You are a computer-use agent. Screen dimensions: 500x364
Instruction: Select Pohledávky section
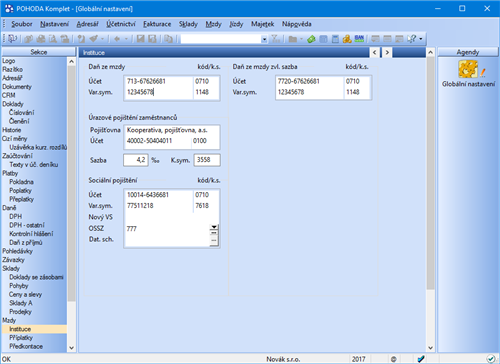point(17,251)
